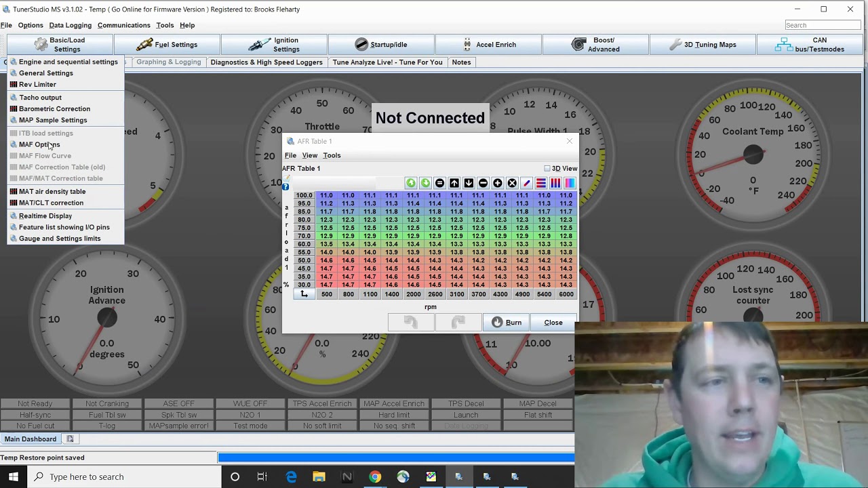Click the green up-arrow icon in AFR toolbar
Screen dimensions: 868x488
tap(411, 183)
